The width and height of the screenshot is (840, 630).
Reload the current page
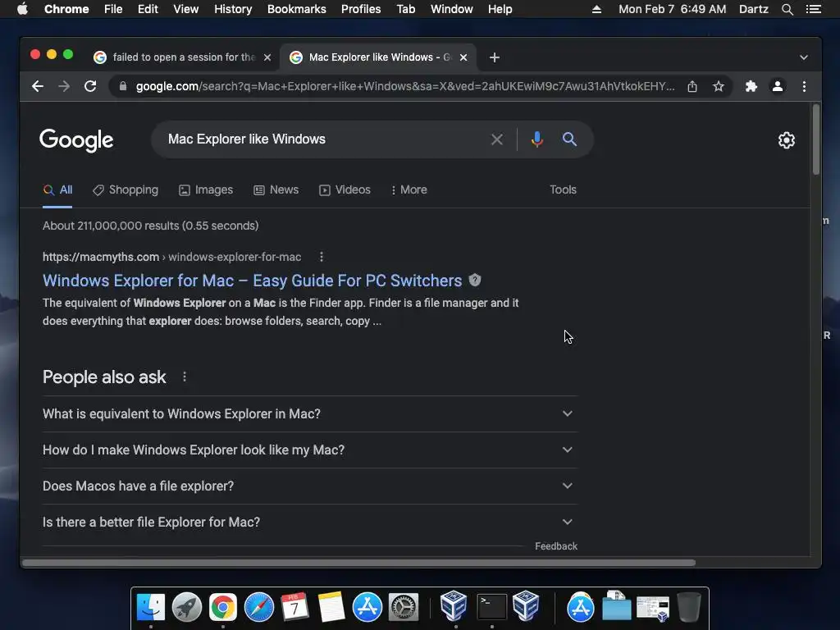coord(90,86)
